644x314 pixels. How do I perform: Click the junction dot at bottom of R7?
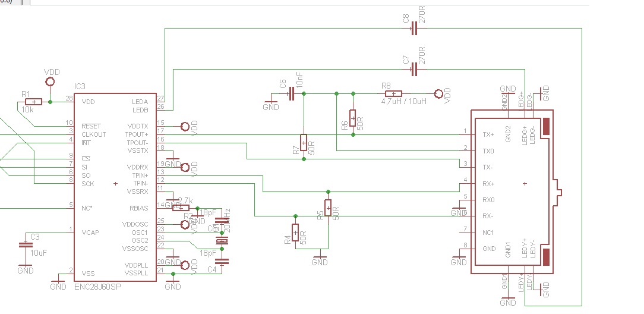[x=304, y=159]
